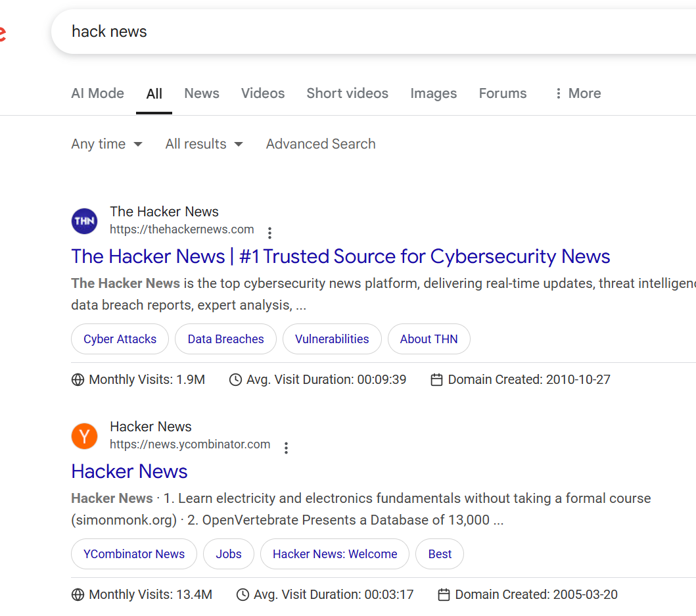This screenshot has height=616, width=696.
Task: Click Avg. Visit Duration: 00:03:17 text
Action: point(333,595)
